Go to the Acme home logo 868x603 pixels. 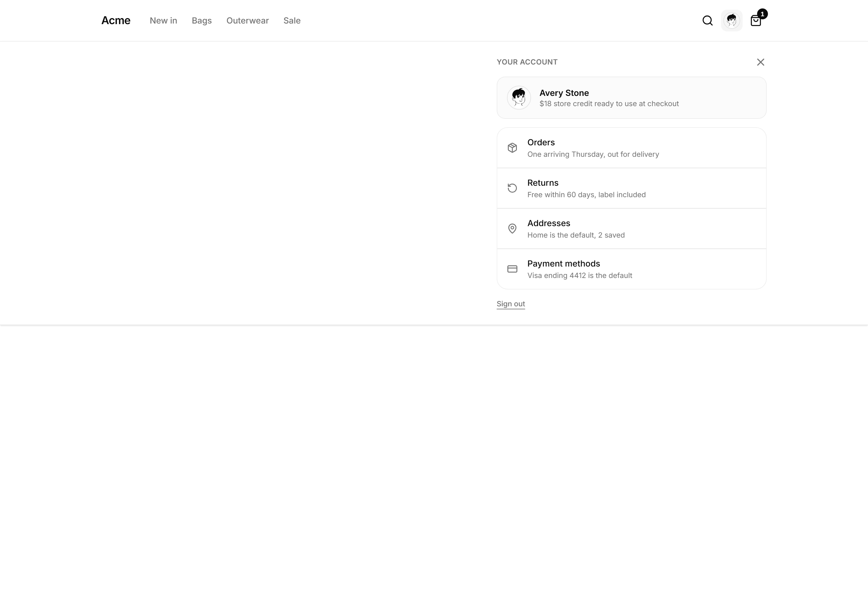pos(115,21)
